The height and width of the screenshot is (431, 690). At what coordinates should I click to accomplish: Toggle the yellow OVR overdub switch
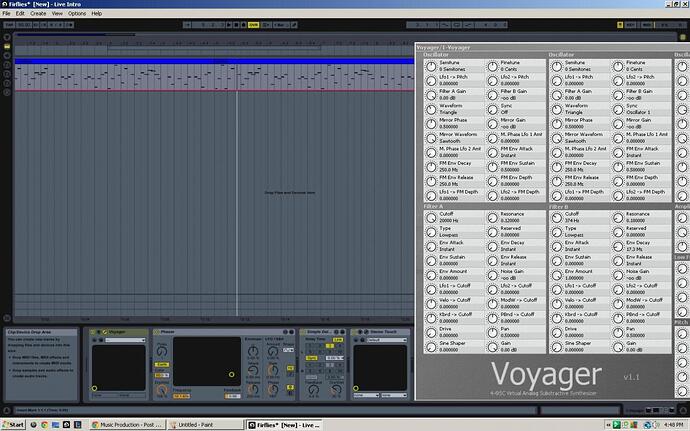[253, 25]
